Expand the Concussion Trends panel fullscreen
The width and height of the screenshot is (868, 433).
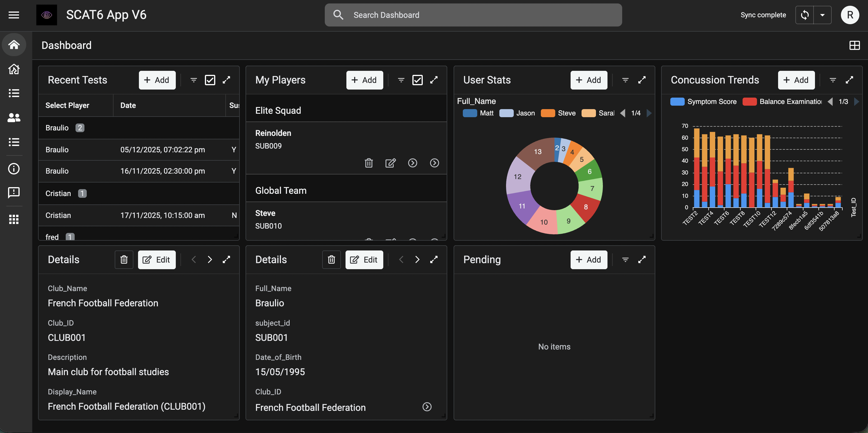pyautogui.click(x=849, y=80)
